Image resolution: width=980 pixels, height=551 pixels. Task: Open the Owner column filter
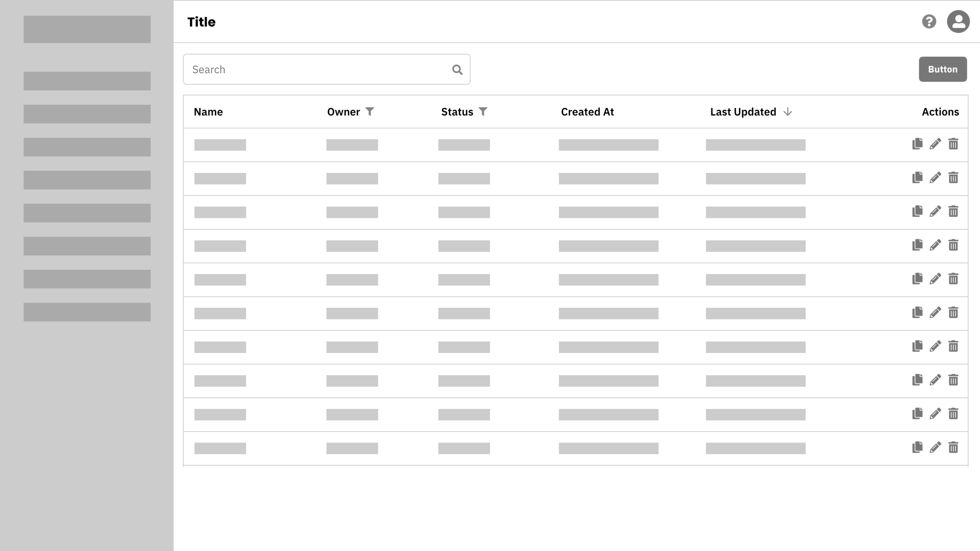coord(370,111)
